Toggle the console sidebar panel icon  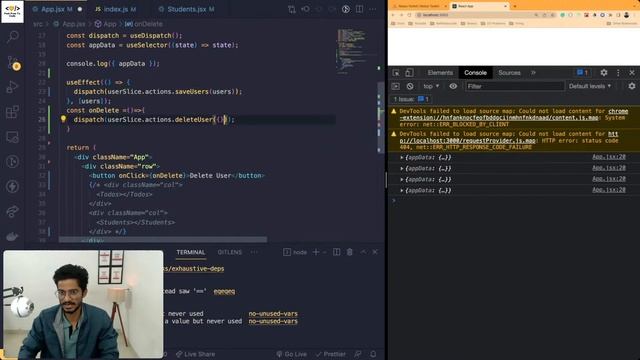click(x=396, y=86)
